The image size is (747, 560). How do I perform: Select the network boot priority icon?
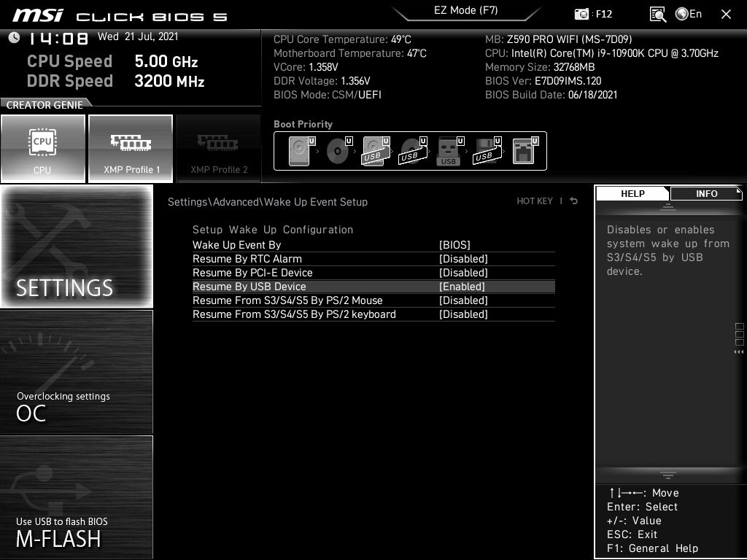tap(525, 151)
